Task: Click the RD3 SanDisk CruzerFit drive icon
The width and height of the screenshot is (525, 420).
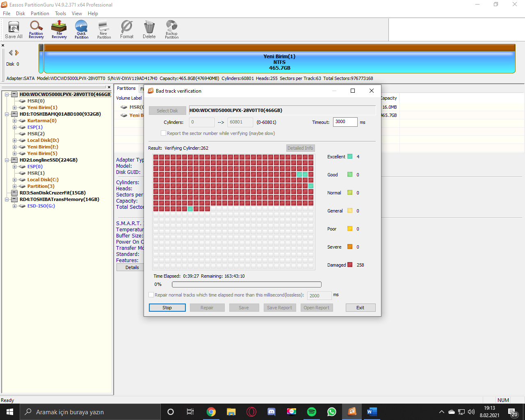Action: pos(14,193)
